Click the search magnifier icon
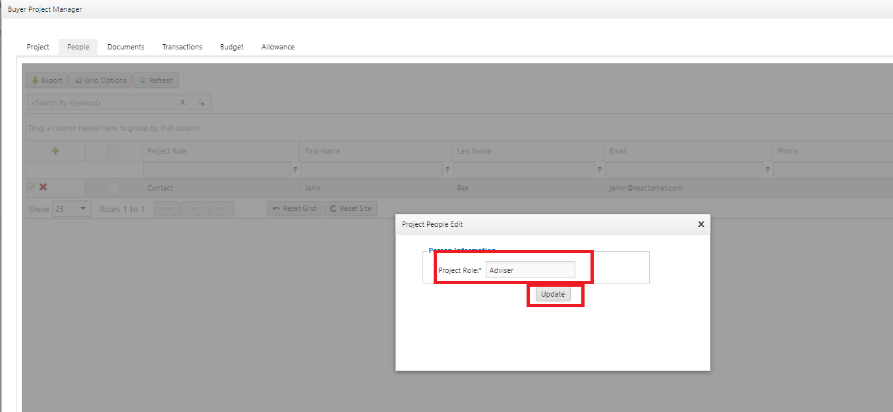 [201, 102]
